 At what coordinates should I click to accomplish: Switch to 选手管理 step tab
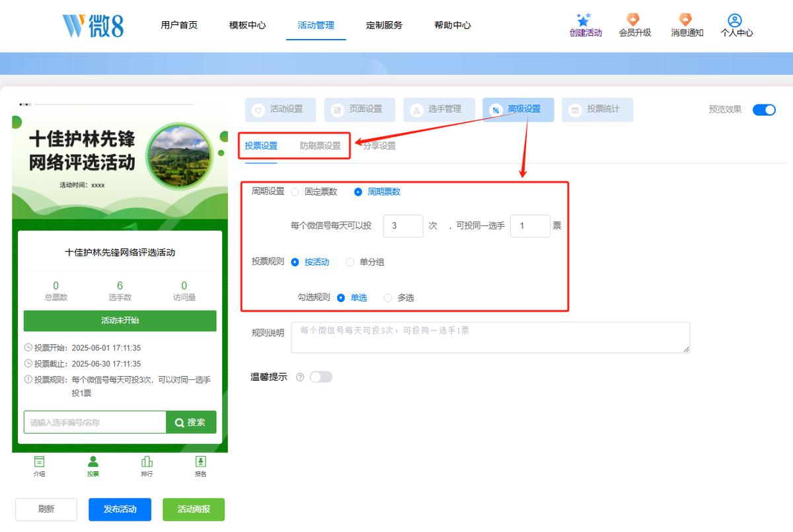439,110
